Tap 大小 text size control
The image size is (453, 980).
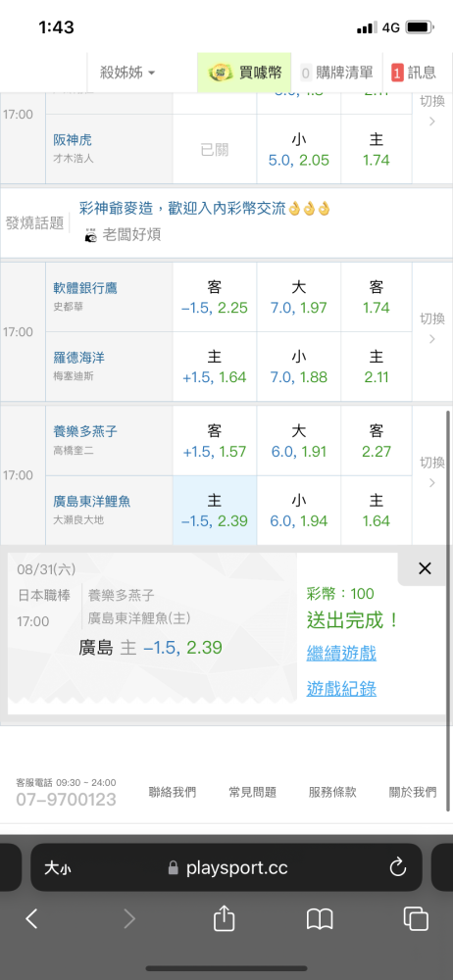[58, 868]
